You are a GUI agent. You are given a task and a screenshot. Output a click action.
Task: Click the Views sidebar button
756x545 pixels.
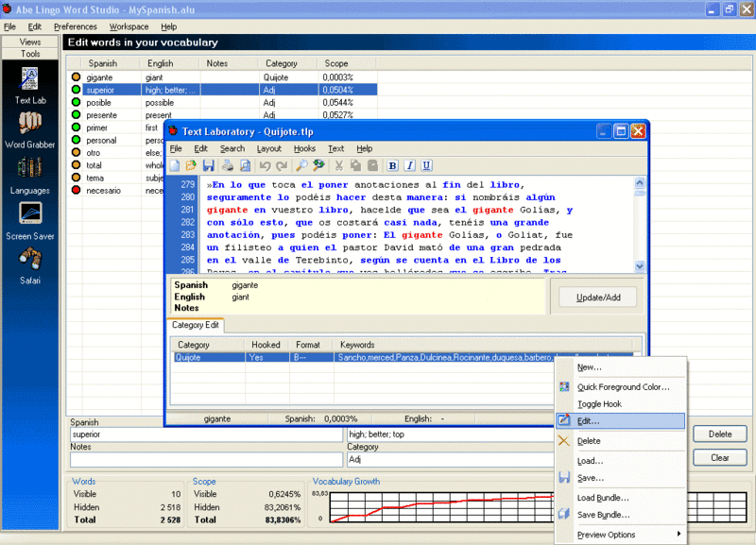point(30,42)
